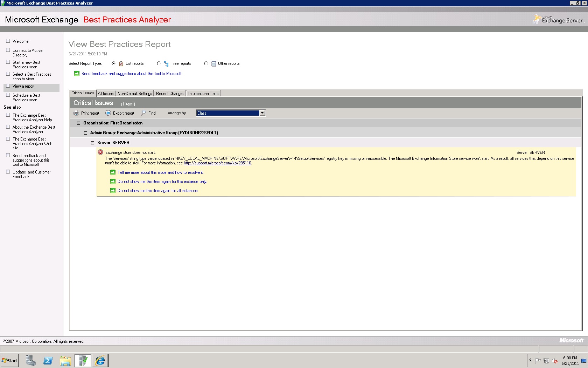Collapse Admin Group Exchange Administrative Group node

[85, 133]
